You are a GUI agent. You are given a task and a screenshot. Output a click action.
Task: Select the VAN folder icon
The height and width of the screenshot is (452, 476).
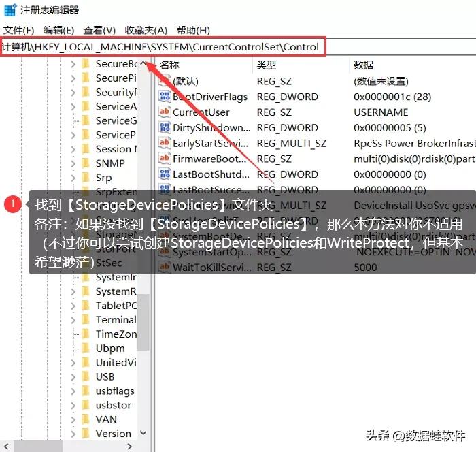click(86, 419)
